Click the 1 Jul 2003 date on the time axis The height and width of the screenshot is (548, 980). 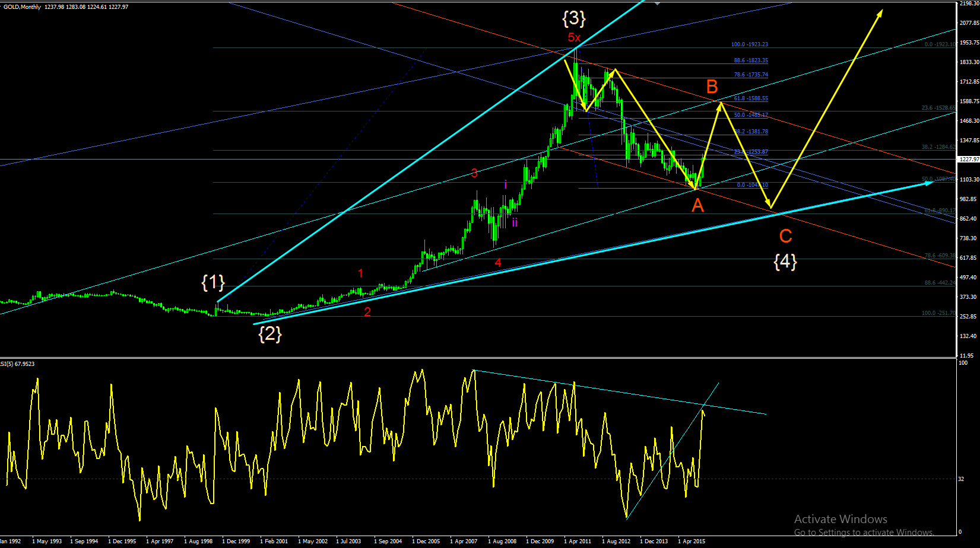tap(349, 541)
